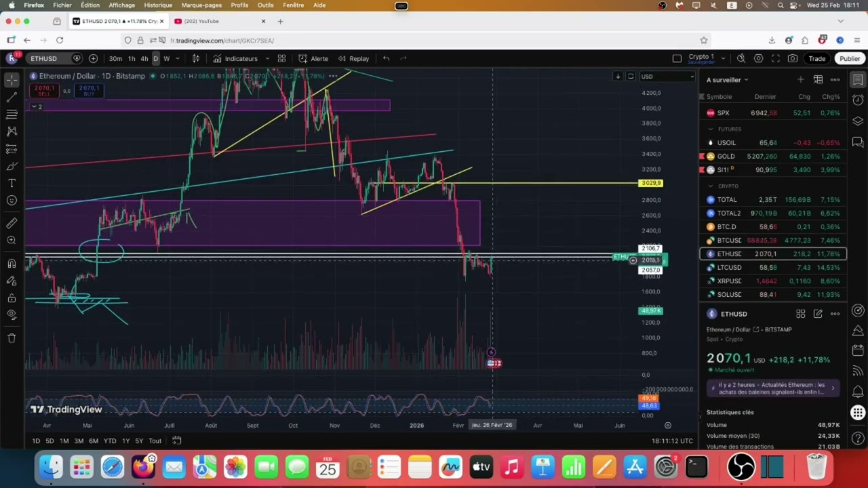Create an alert with Alerte button
This screenshot has height=488, width=868.
pos(313,58)
